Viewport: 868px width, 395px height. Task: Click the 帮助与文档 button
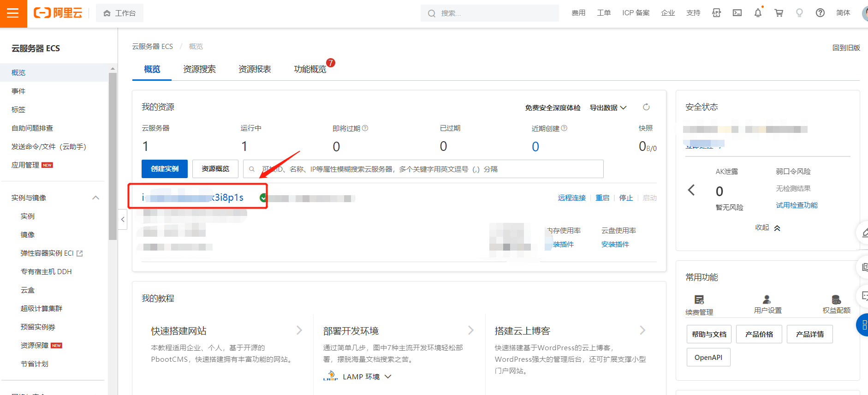click(x=709, y=334)
